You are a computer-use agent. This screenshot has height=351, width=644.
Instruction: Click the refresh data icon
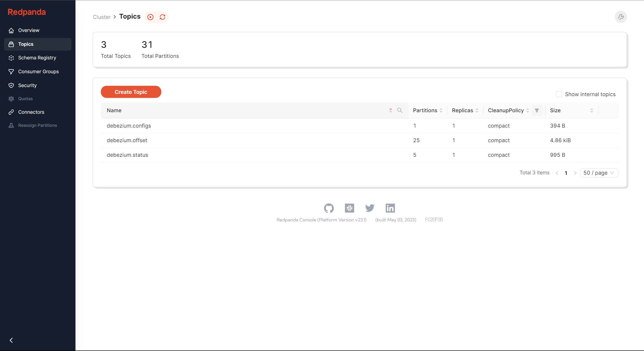163,17
